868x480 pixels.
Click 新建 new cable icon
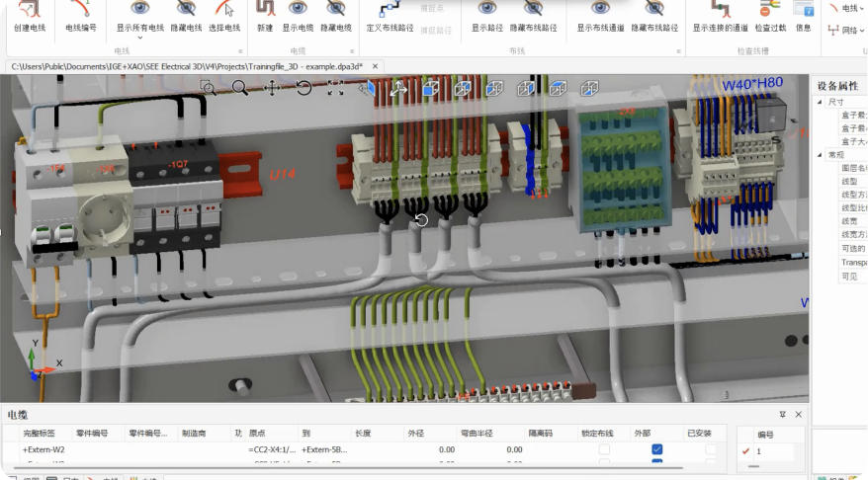(x=265, y=17)
